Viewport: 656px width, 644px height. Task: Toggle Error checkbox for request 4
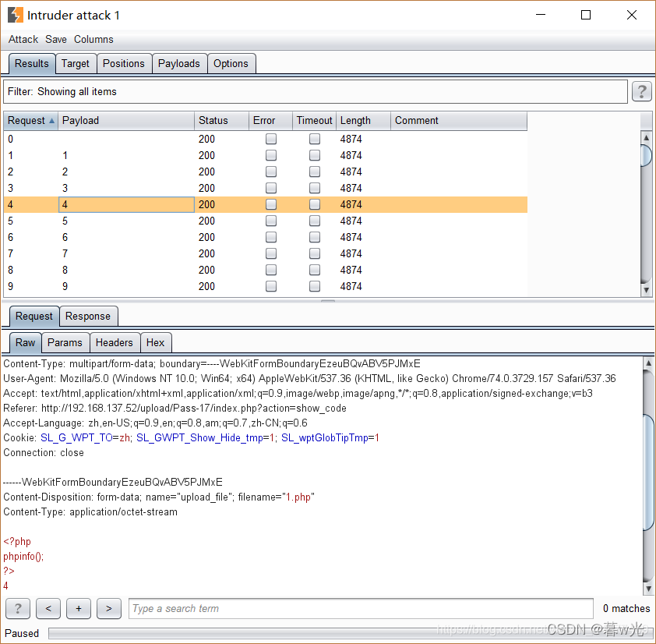(x=271, y=204)
